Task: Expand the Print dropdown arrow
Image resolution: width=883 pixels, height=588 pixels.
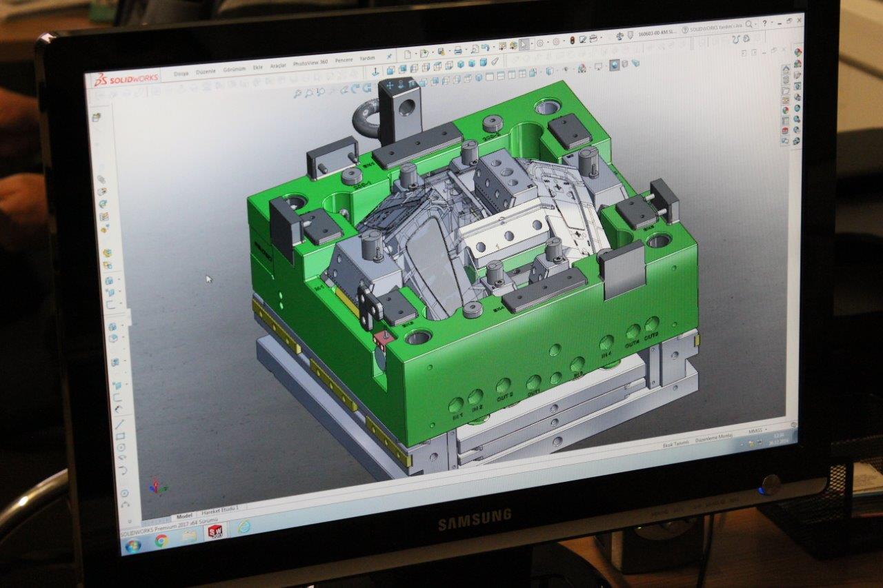Action: 466,50
